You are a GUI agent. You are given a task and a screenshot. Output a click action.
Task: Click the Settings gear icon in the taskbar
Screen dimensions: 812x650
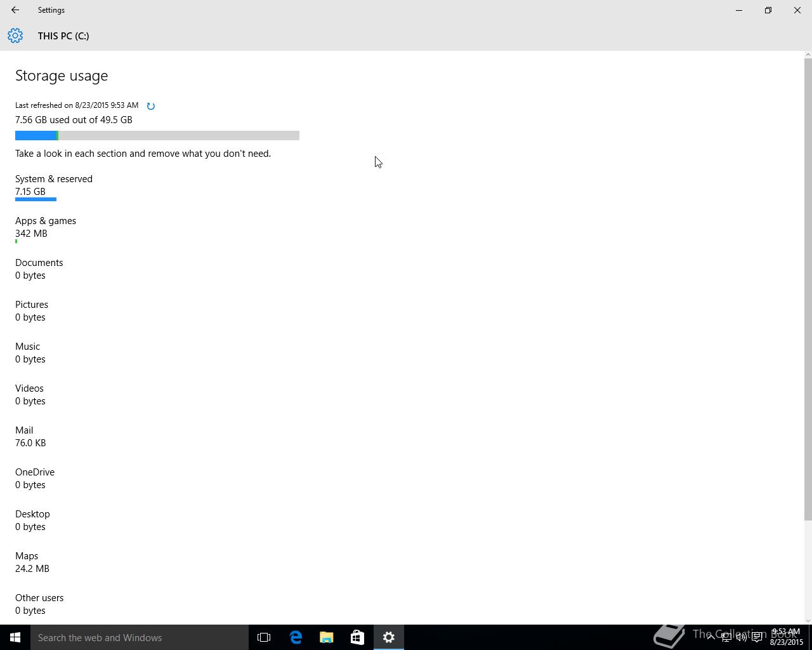pyautogui.click(x=389, y=637)
